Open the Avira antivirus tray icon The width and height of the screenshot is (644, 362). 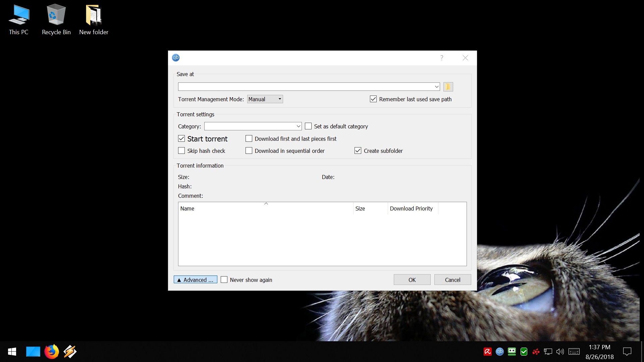click(487, 352)
